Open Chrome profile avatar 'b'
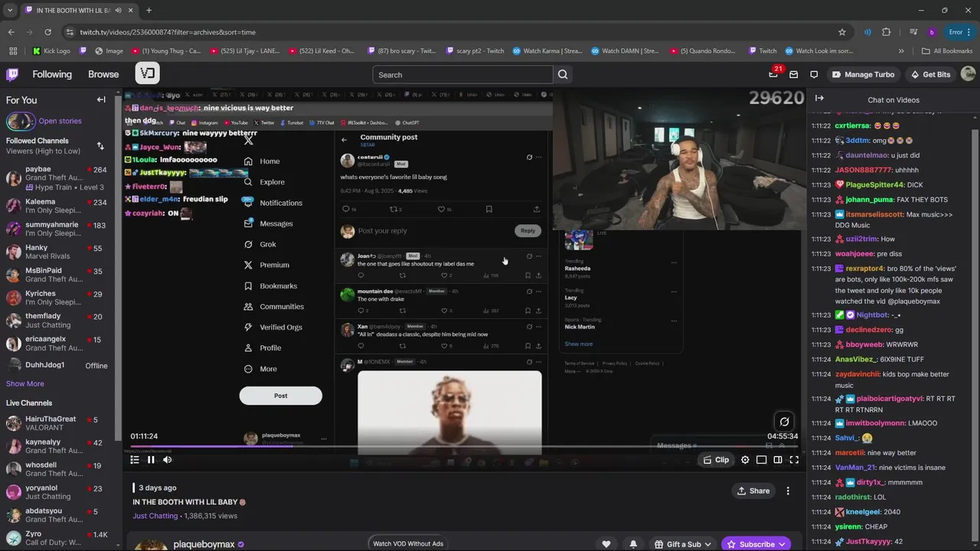The image size is (980, 551). 932,32
